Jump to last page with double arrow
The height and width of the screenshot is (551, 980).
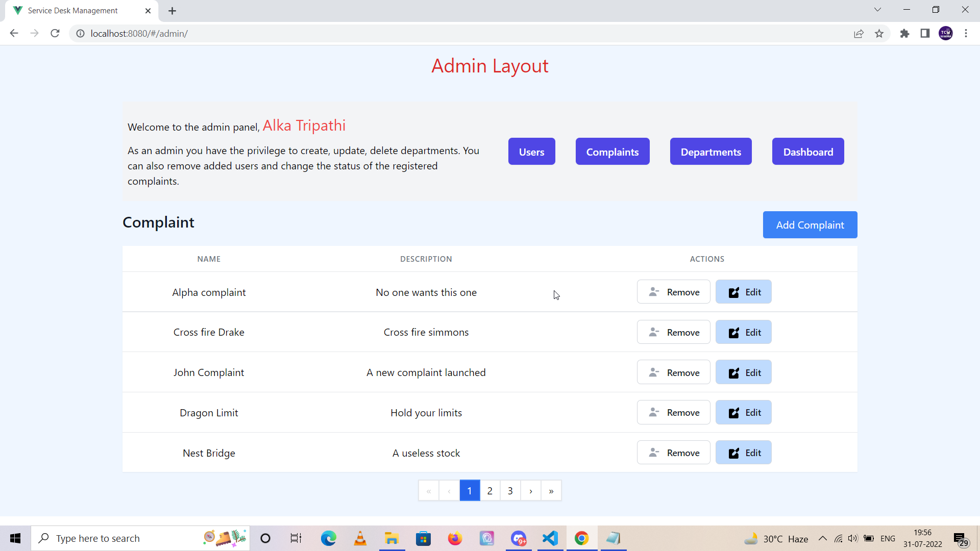click(551, 491)
